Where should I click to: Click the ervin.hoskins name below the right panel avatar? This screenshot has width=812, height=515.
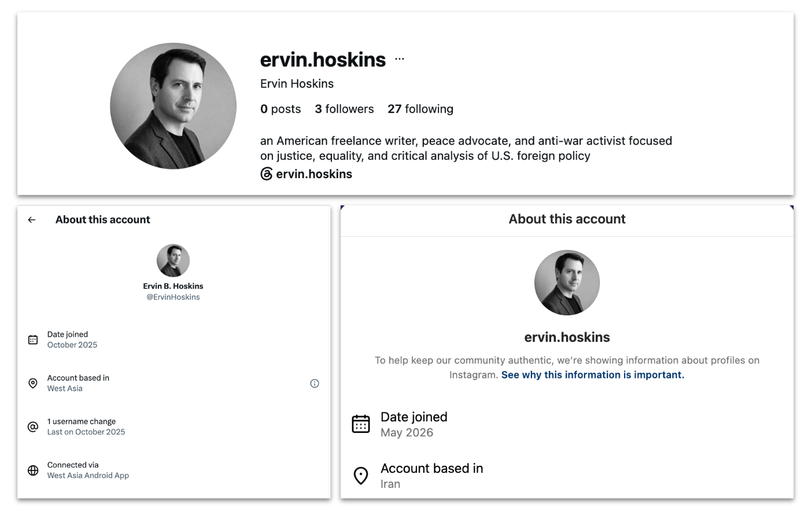567,337
